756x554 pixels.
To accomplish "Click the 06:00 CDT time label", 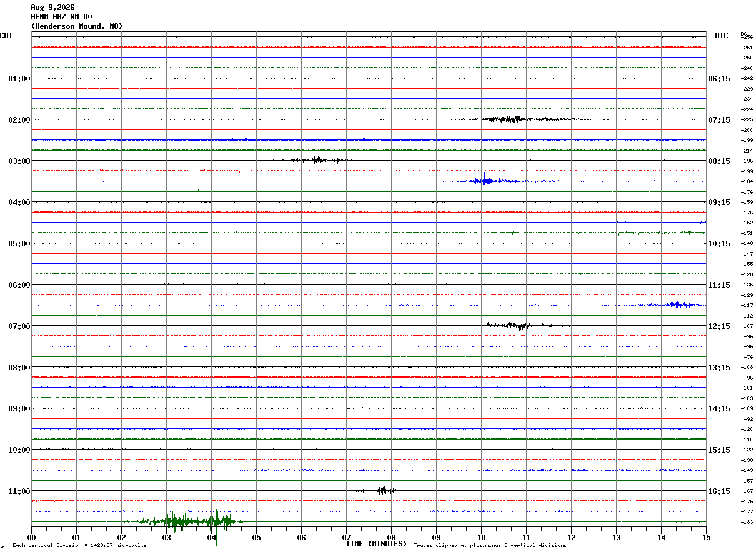I will pyautogui.click(x=19, y=285).
